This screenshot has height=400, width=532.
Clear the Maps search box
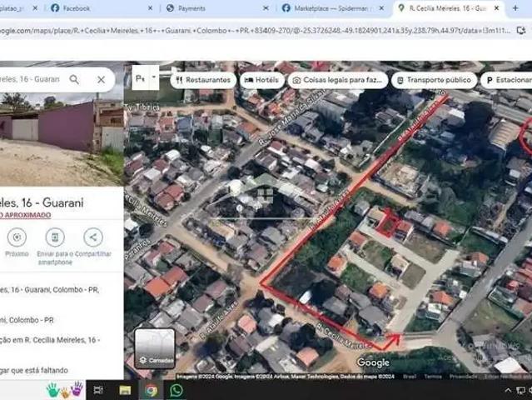[x=101, y=79]
